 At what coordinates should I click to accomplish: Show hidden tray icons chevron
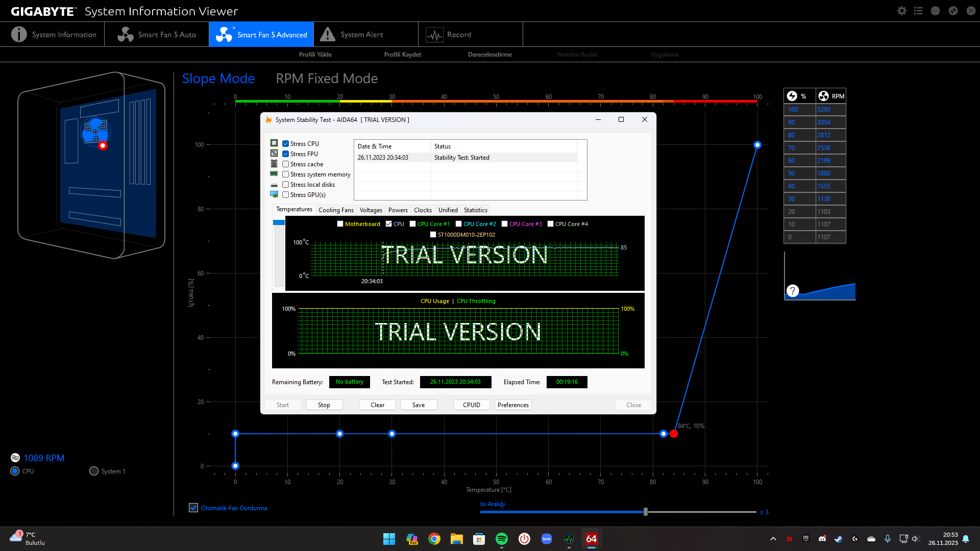[x=773, y=539]
